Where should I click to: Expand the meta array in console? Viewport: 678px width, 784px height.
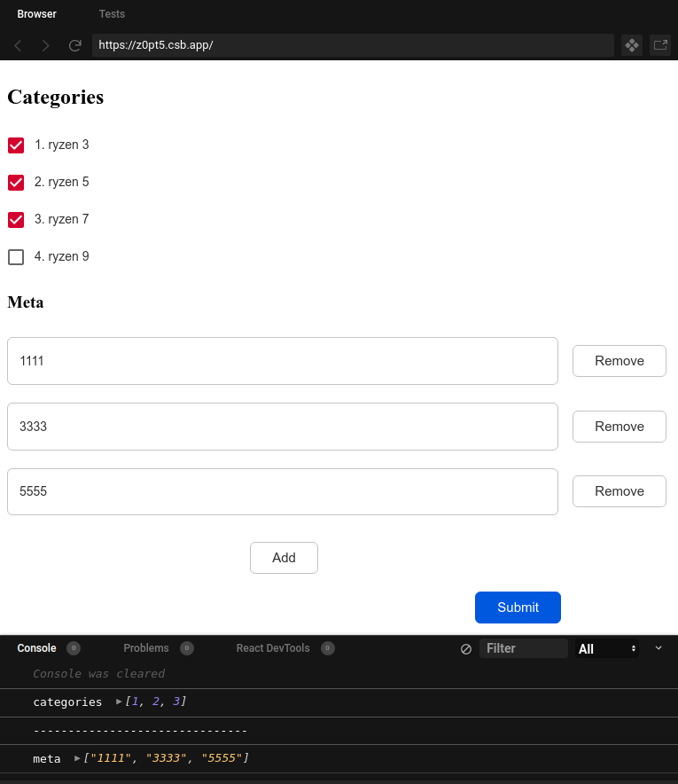[78, 758]
